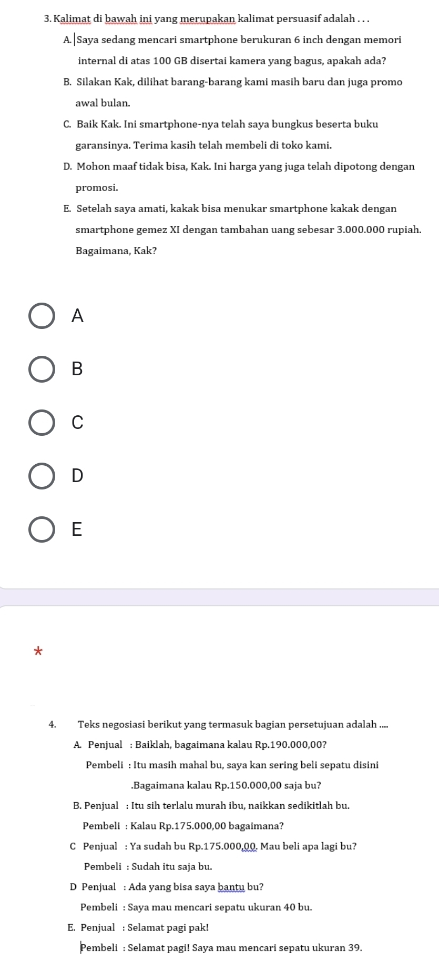Select radio button for answer B
The height and width of the screenshot is (980, 439).
(x=42, y=369)
